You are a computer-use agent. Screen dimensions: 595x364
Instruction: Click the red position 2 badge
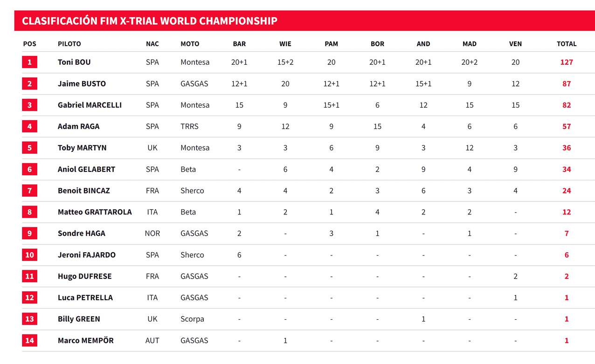click(x=29, y=83)
